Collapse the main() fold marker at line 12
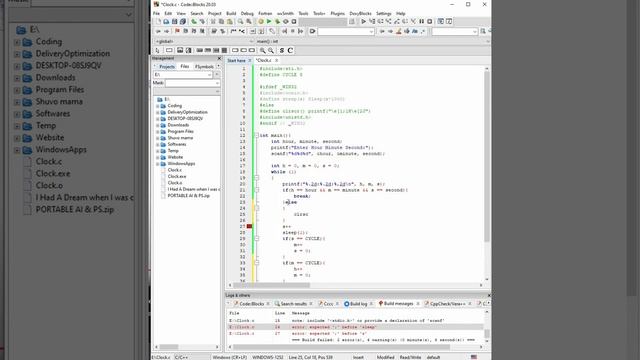 pyautogui.click(x=256, y=135)
